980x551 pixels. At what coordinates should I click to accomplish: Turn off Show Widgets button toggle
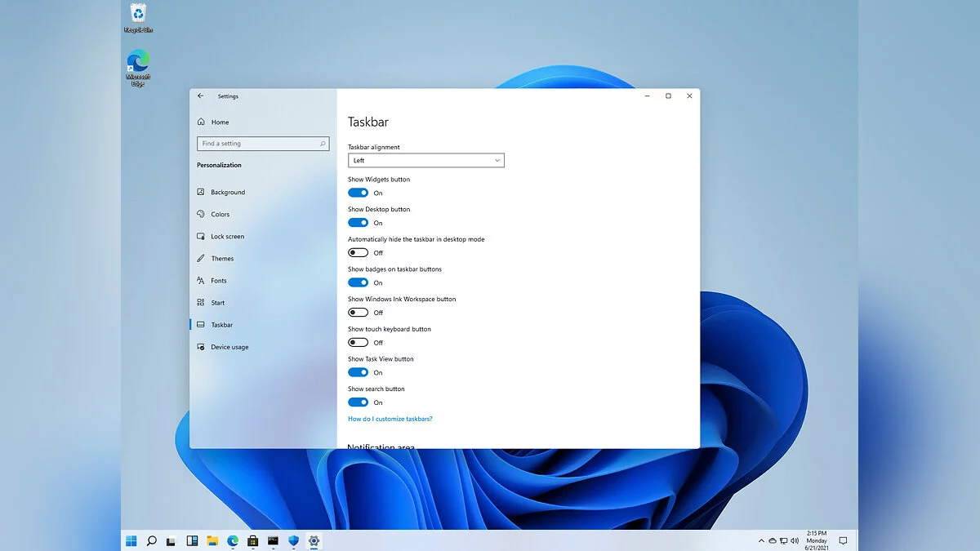(x=358, y=193)
